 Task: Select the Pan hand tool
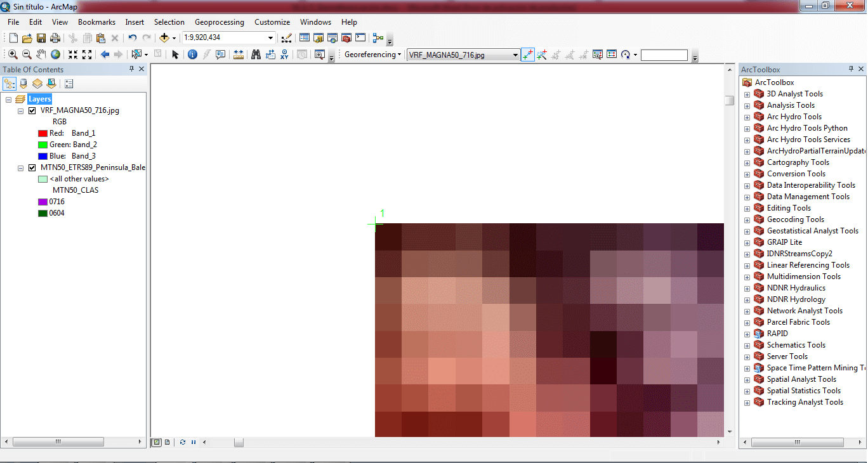click(41, 55)
